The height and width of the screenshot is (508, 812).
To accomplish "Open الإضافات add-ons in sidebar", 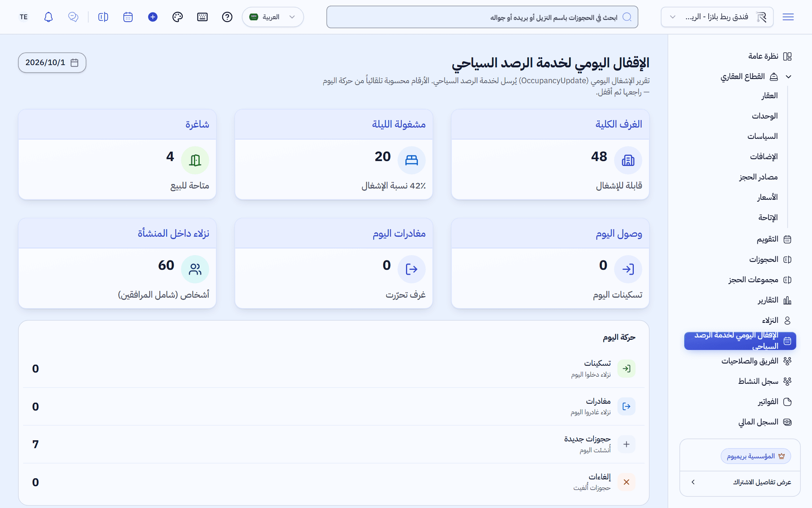I will (764, 157).
